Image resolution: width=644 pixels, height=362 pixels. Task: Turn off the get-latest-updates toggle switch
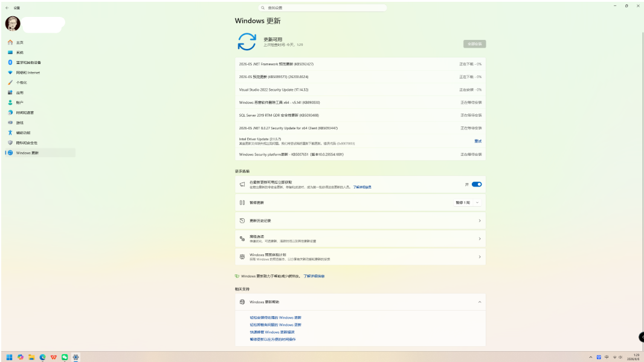click(477, 184)
